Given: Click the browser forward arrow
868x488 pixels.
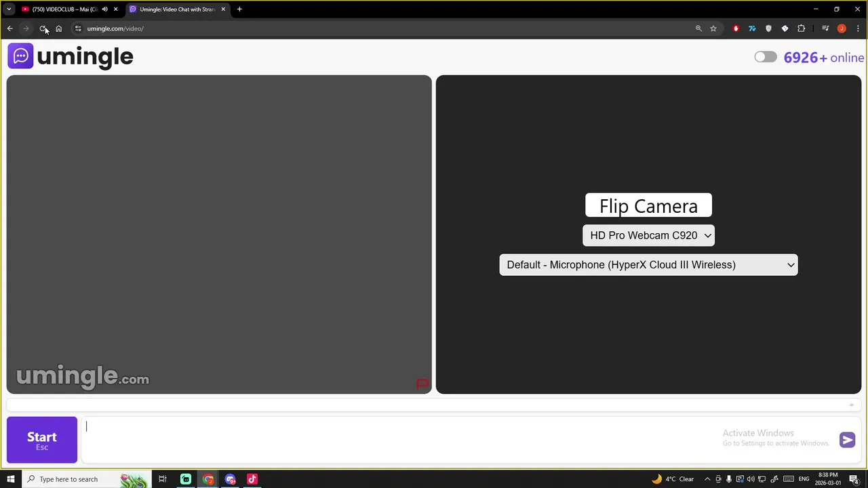Looking at the screenshot, I should (26, 28).
